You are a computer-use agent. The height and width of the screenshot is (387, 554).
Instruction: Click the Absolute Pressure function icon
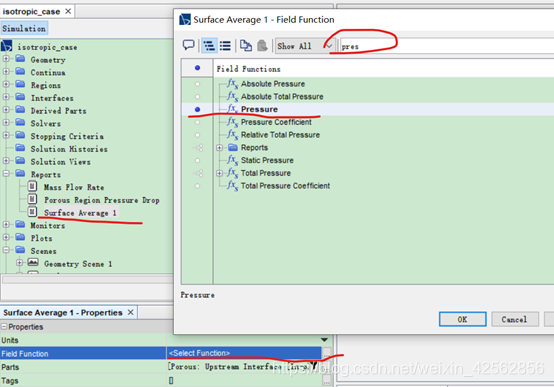click(x=232, y=84)
